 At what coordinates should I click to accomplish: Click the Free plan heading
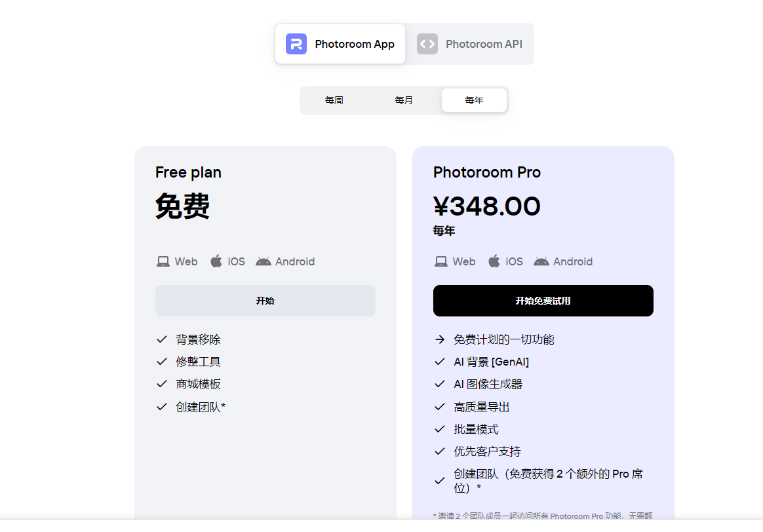coord(188,172)
